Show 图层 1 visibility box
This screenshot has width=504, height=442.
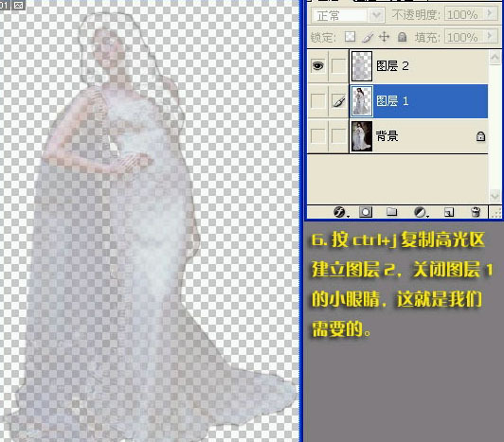point(318,101)
